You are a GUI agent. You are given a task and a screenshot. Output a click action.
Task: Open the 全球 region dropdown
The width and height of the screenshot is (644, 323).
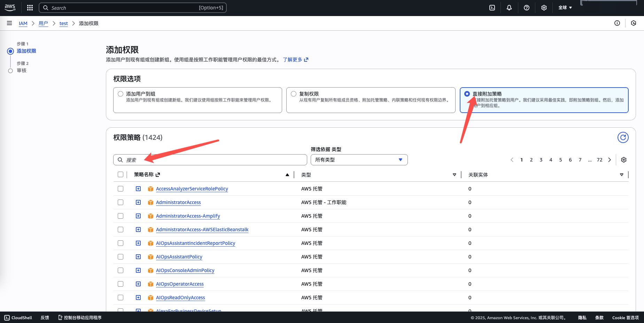point(565,8)
